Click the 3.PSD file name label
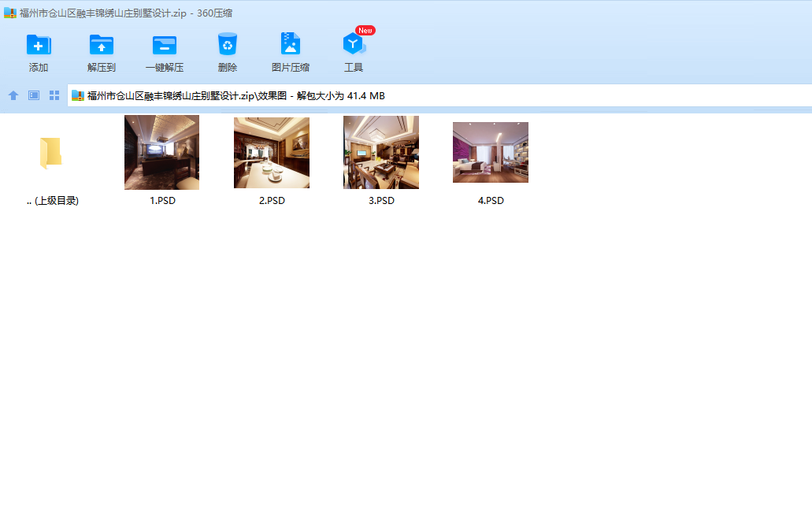Viewport: 812px width, 512px height. 382,200
